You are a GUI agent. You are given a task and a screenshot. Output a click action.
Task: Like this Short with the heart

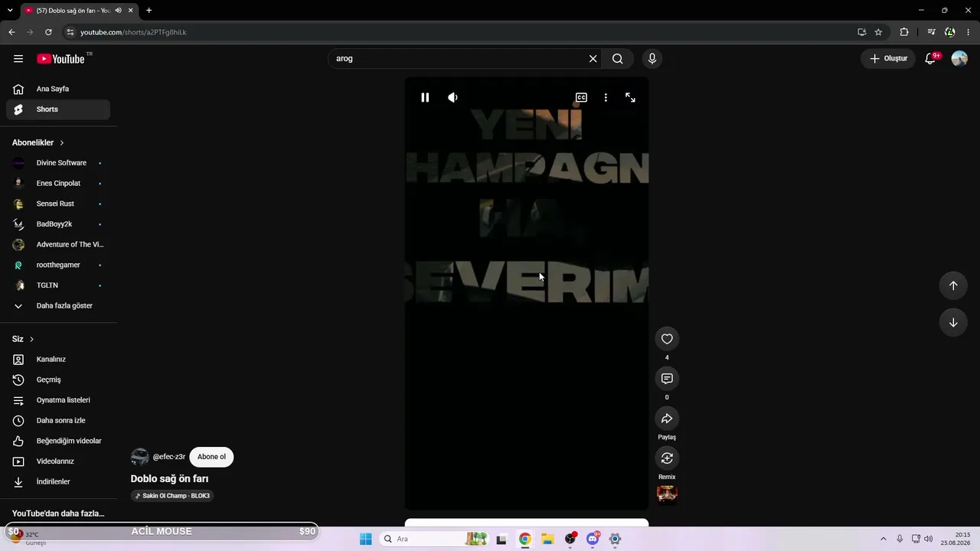click(x=667, y=339)
